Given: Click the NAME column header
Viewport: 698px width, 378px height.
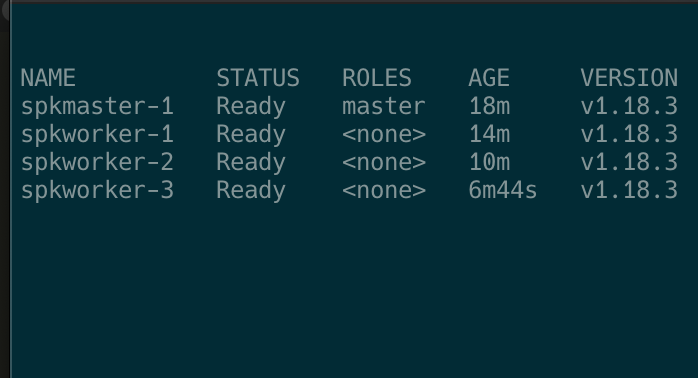Looking at the screenshot, I should coord(48,78).
